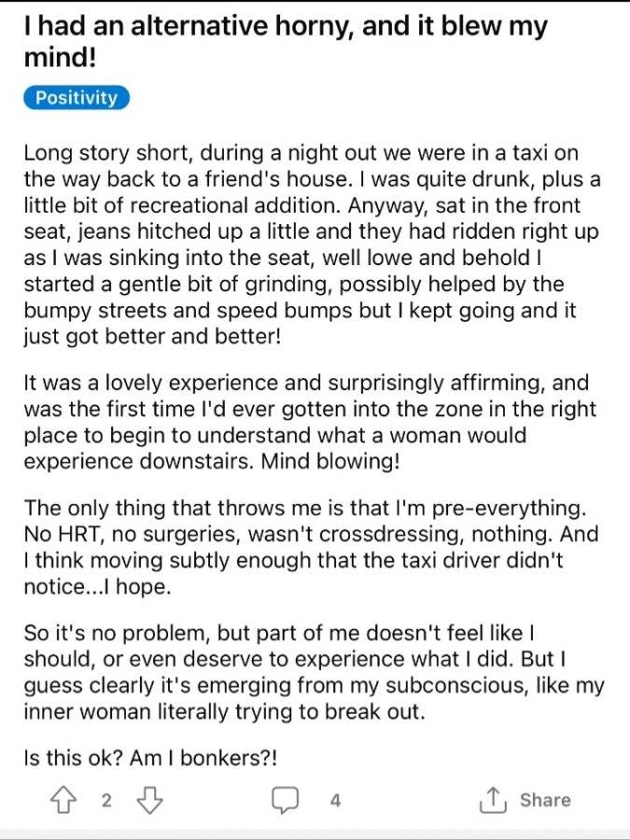630x840 pixels.
Task: Open the post by its bold title
Action: (x=286, y=42)
